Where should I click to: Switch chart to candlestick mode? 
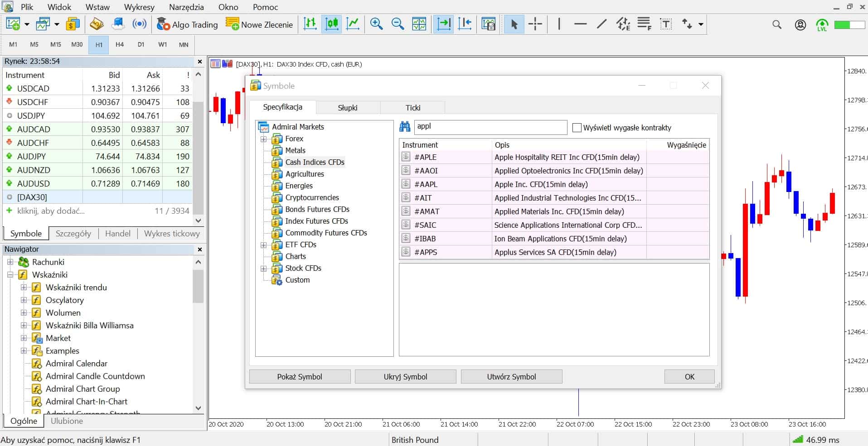[x=332, y=24]
